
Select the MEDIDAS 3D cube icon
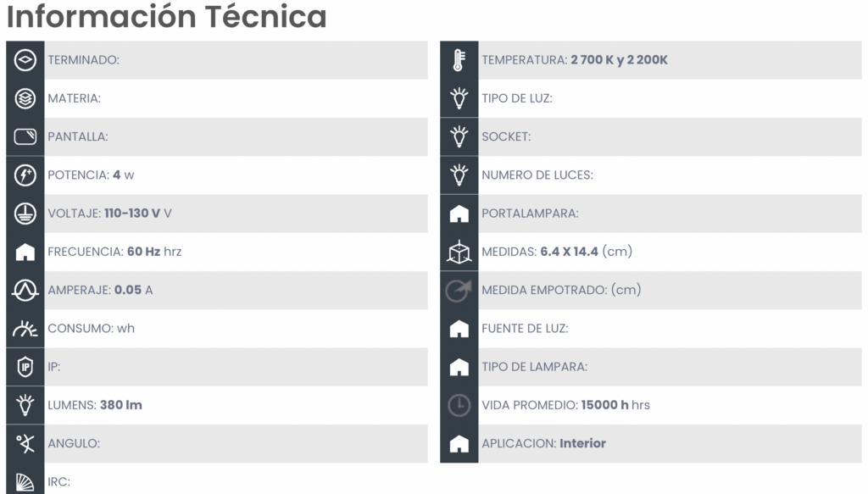tap(459, 252)
